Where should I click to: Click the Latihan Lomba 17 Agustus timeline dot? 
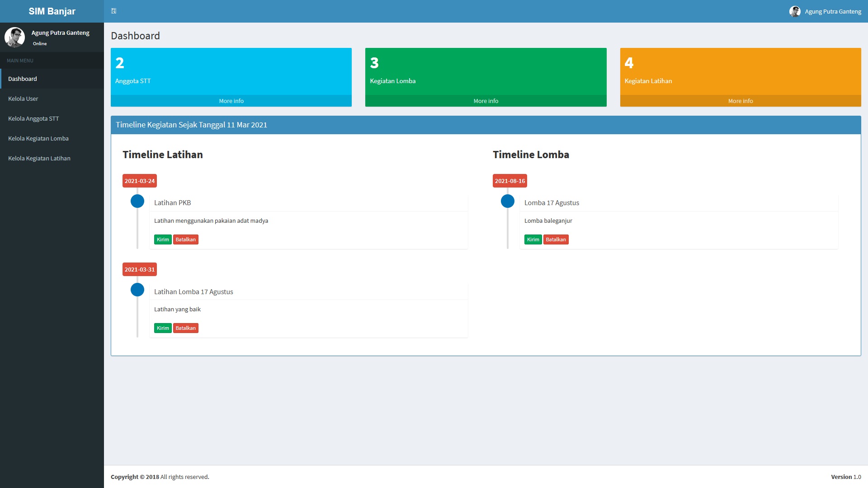[137, 290]
